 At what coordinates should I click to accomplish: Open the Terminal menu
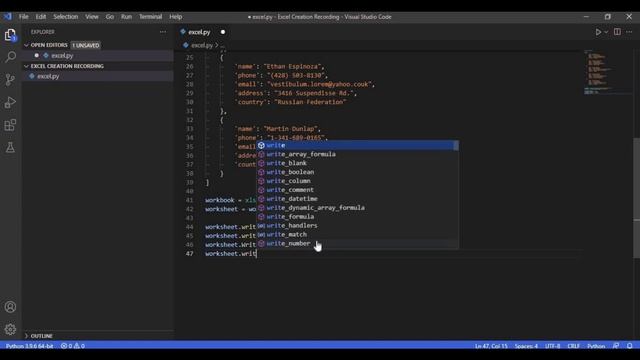[x=151, y=17]
